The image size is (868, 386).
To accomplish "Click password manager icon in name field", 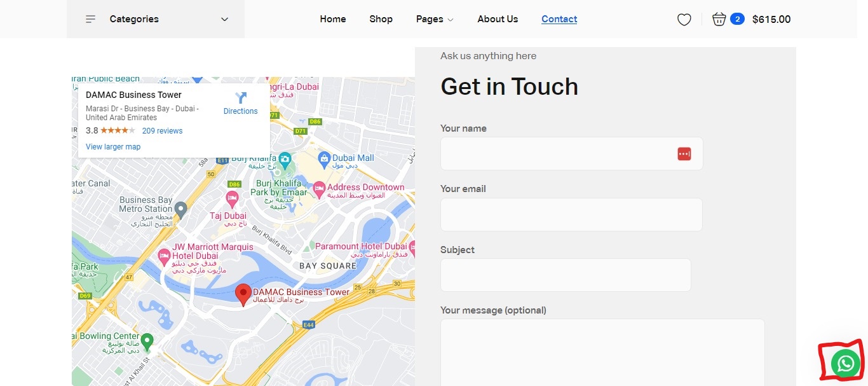I will (x=684, y=154).
